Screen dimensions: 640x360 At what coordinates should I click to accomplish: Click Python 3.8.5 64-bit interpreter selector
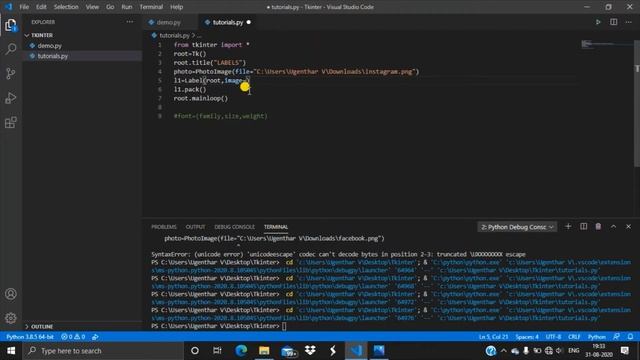30,337
